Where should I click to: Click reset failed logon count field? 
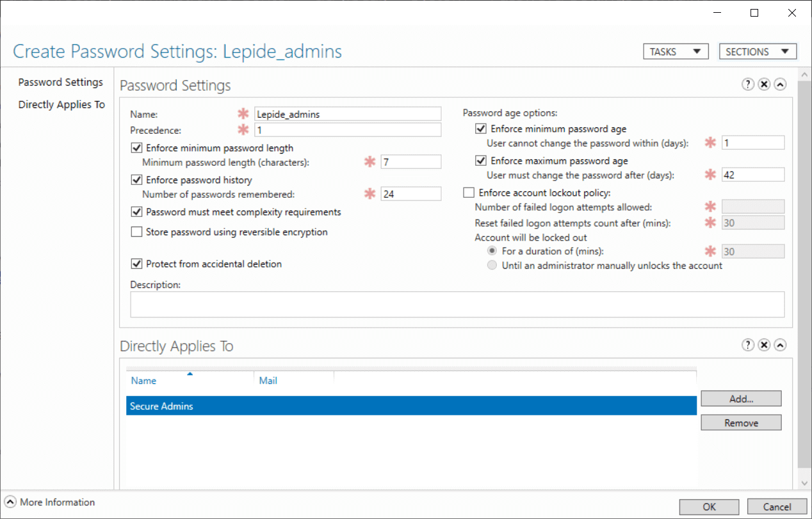(x=753, y=223)
